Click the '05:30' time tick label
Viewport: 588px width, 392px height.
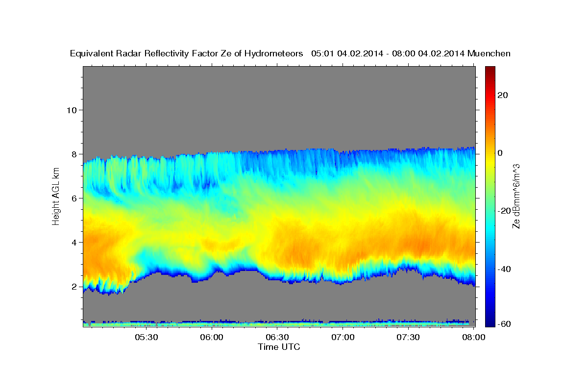(146, 338)
